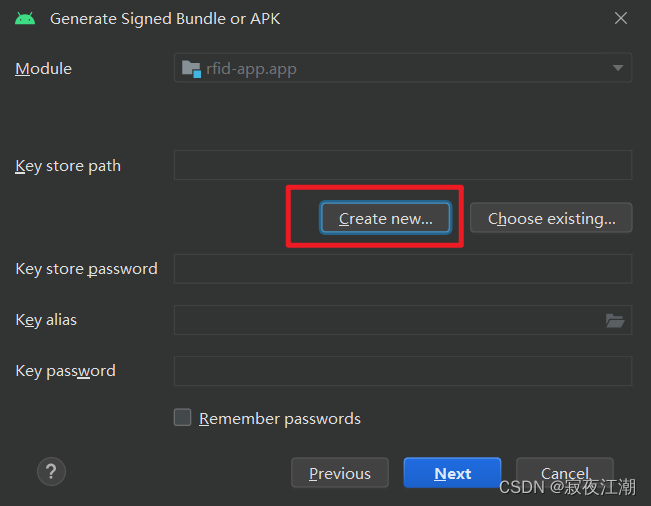Cancel the signing dialog
Viewport: 651px width, 506px height.
click(x=564, y=473)
